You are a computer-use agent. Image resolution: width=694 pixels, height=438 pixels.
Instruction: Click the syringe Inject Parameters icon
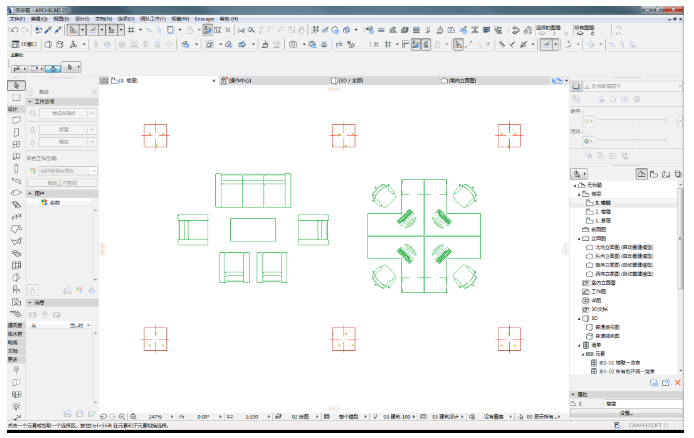pyautogui.click(x=58, y=30)
